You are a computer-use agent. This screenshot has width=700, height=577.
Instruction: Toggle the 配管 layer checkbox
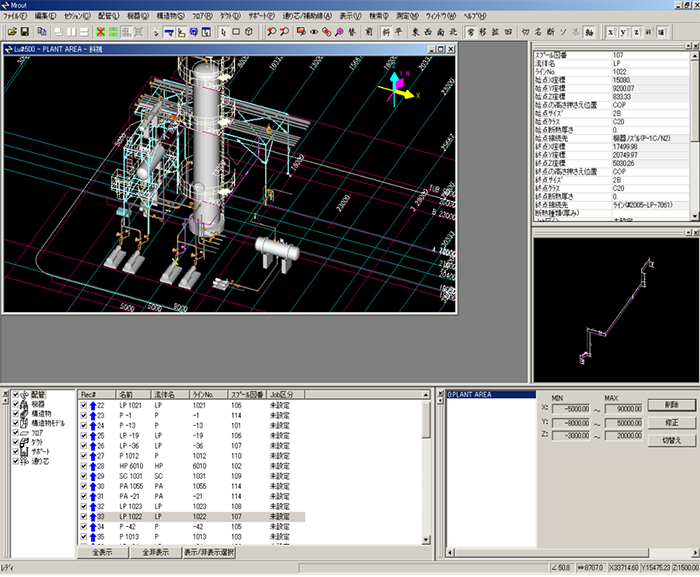[x=15, y=395]
